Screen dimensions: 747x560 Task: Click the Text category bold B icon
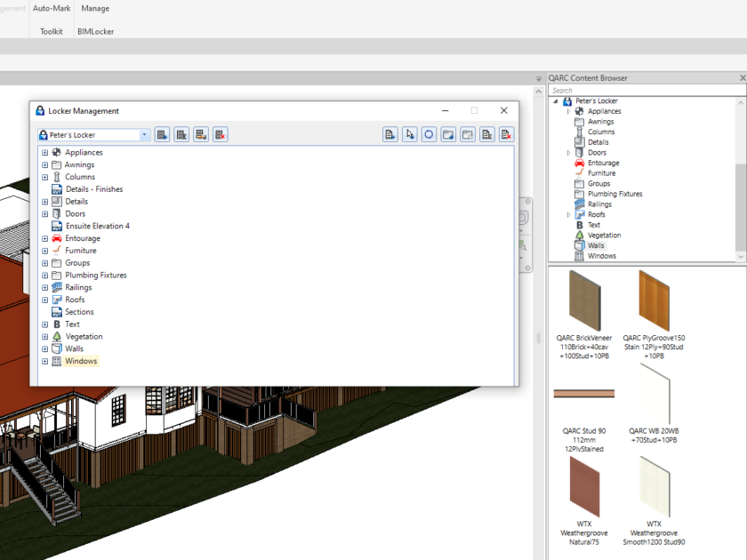pos(579,225)
